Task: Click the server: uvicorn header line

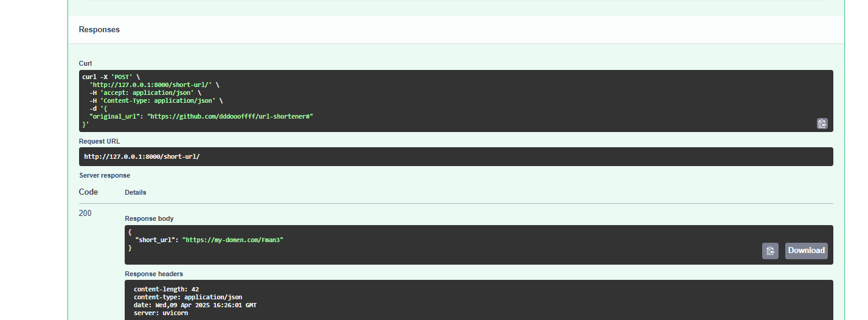Action: point(161,313)
